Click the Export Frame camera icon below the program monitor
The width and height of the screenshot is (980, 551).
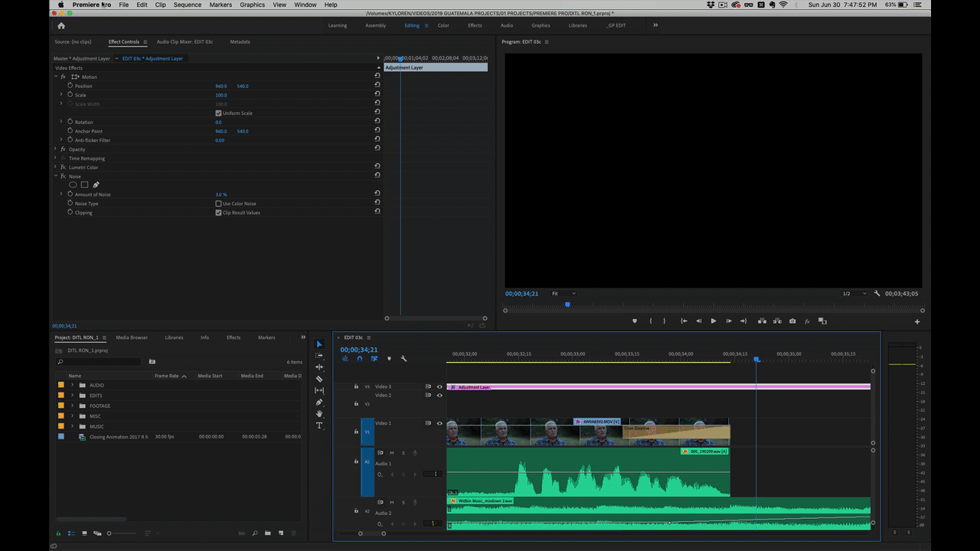pyautogui.click(x=792, y=321)
